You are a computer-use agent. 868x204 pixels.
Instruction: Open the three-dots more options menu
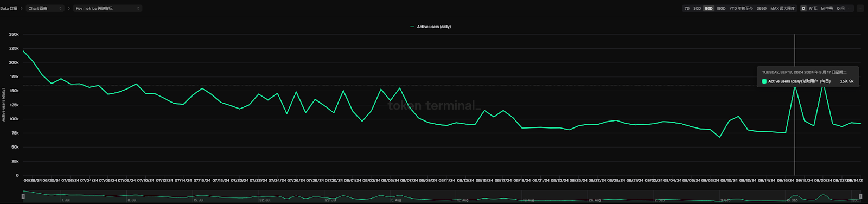tap(860, 8)
